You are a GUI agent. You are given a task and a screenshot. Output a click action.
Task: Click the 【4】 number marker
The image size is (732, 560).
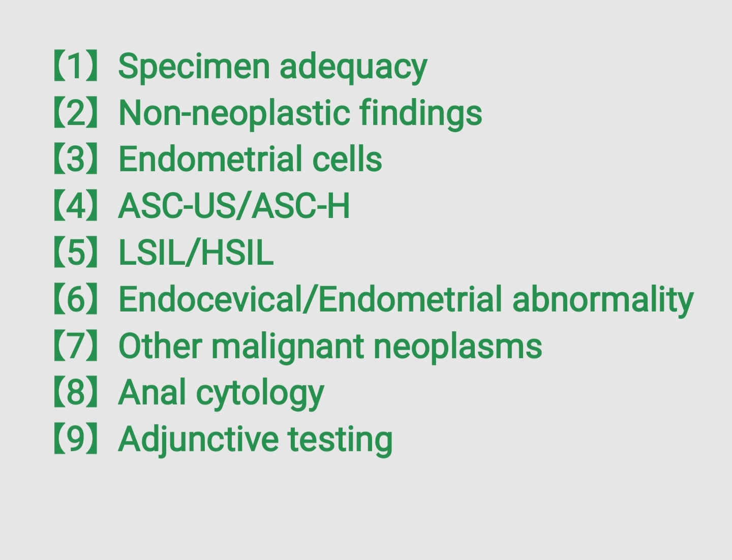[76, 206]
